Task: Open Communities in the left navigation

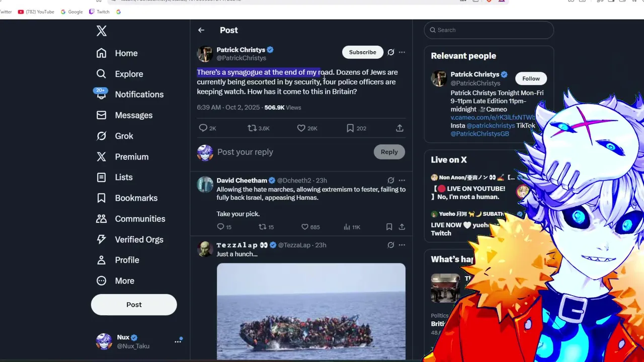Action: click(x=140, y=219)
